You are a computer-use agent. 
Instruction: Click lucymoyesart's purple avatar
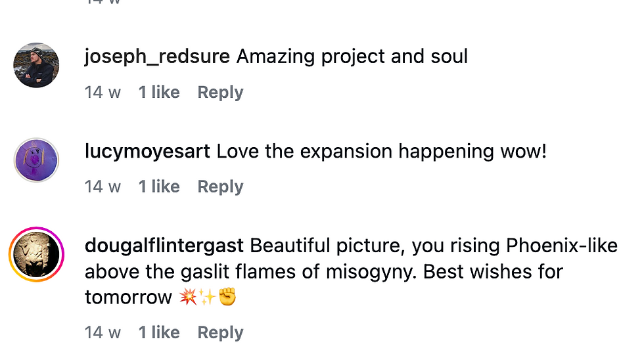pos(37,160)
